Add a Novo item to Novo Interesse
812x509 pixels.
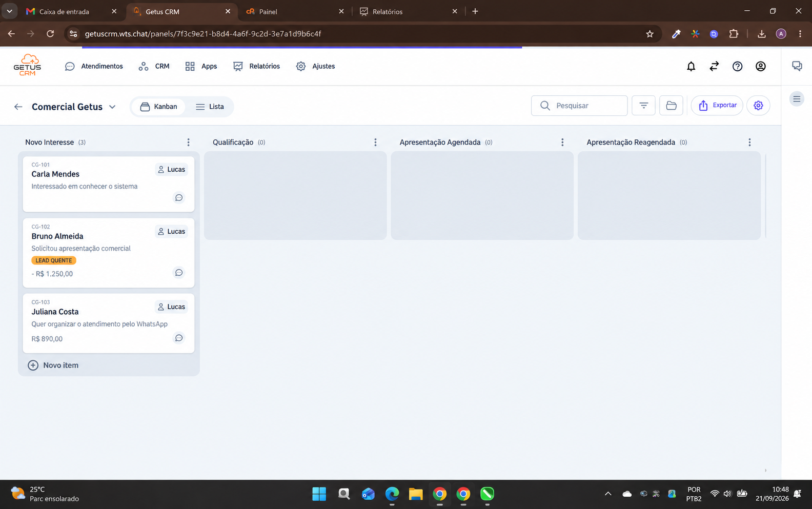point(53,365)
